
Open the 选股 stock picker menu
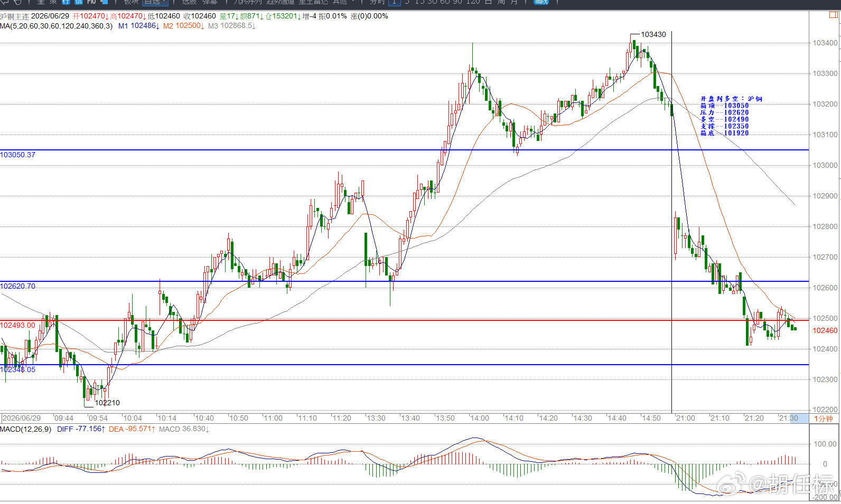pos(190,2)
